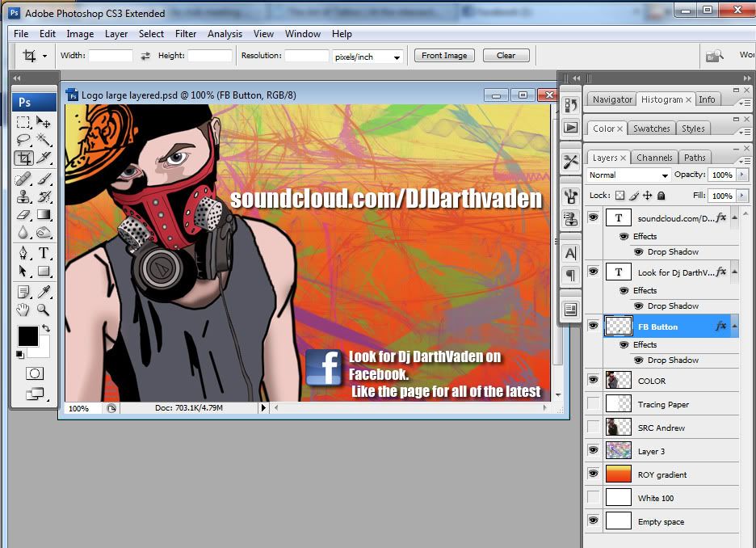
Task: Select the Gradient tool
Action: (x=44, y=215)
